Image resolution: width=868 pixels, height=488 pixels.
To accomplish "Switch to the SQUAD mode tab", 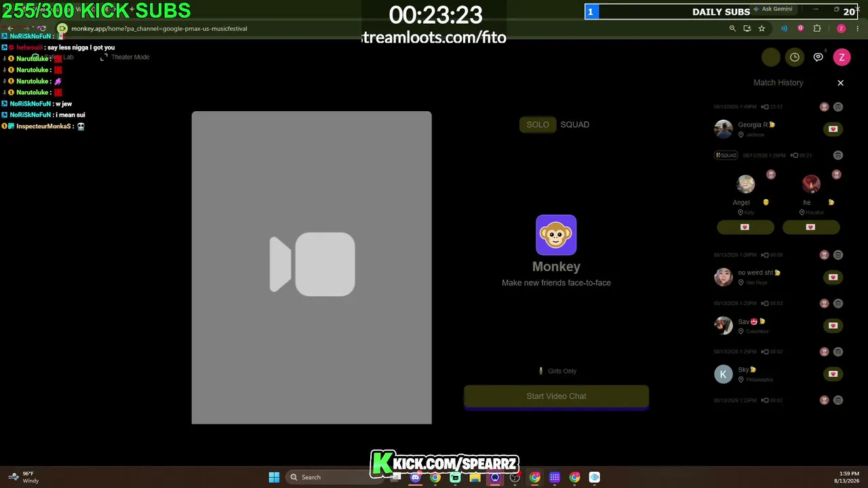I will [x=574, y=125].
